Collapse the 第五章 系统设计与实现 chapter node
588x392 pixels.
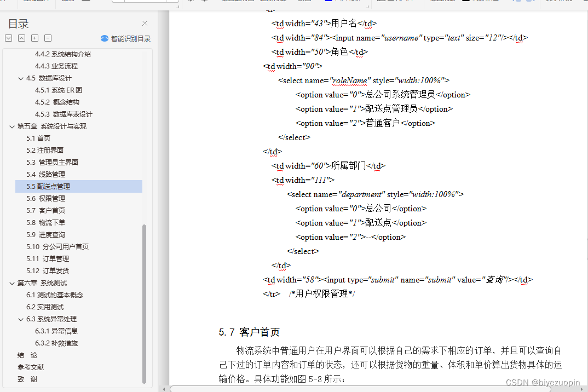tap(12, 127)
